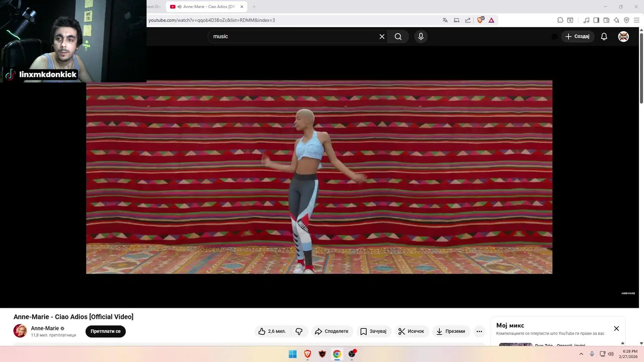This screenshot has width=644, height=362.
Task: Open the Anne-Marie channel name link
Action: click(45, 328)
